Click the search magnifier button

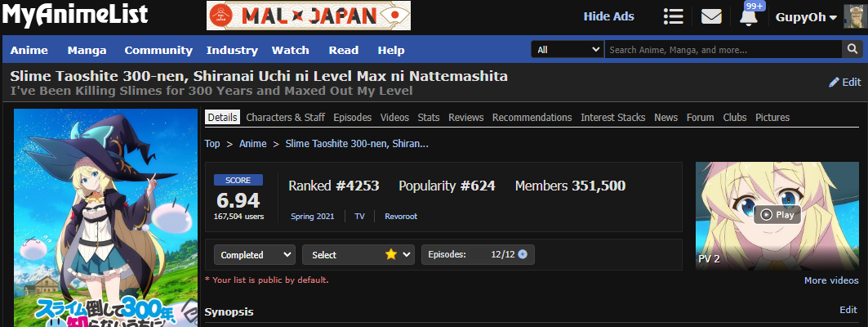(850, 50)
